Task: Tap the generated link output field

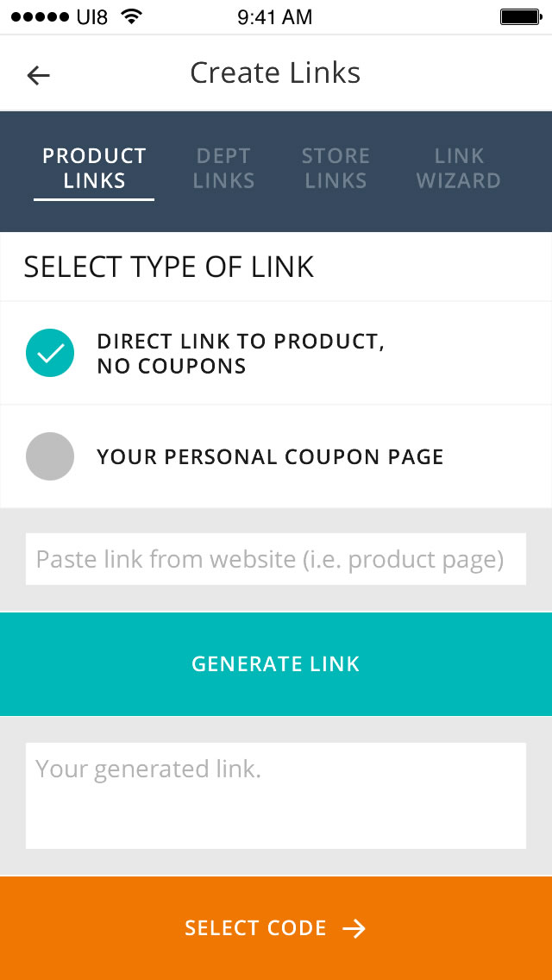Action: [276, 795]
